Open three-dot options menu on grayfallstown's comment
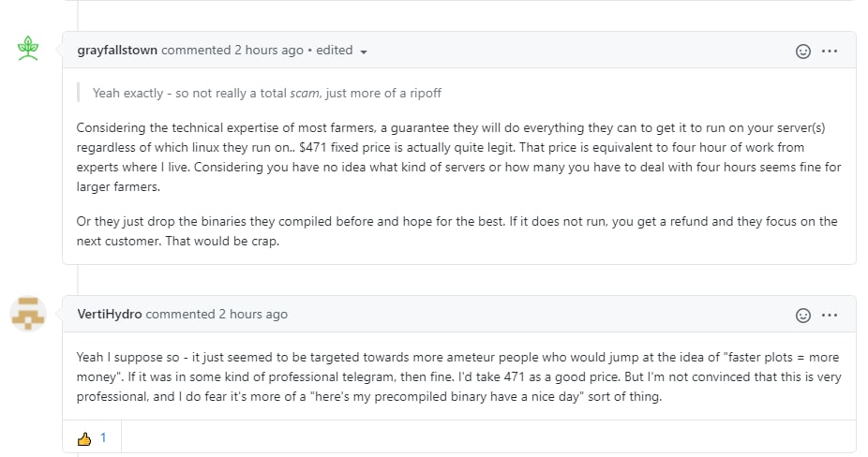The height and width of the screenshot is (457, 868). coord(830,51)
